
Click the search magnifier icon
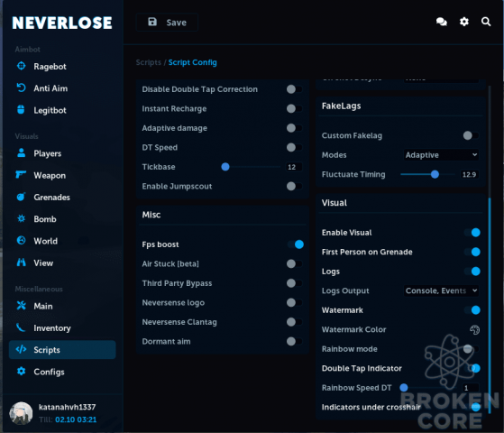486,22
